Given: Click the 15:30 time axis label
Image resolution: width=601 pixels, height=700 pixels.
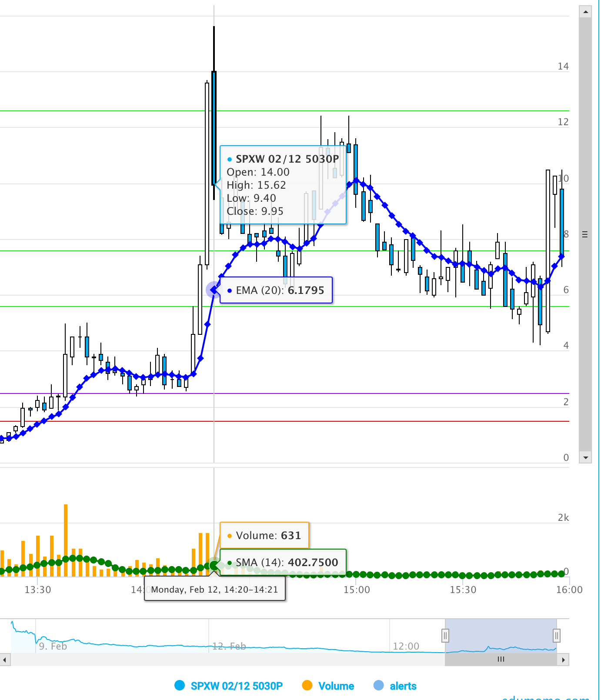Looking at the screenshot, I should pyautogui.click(x=463, y=590).
